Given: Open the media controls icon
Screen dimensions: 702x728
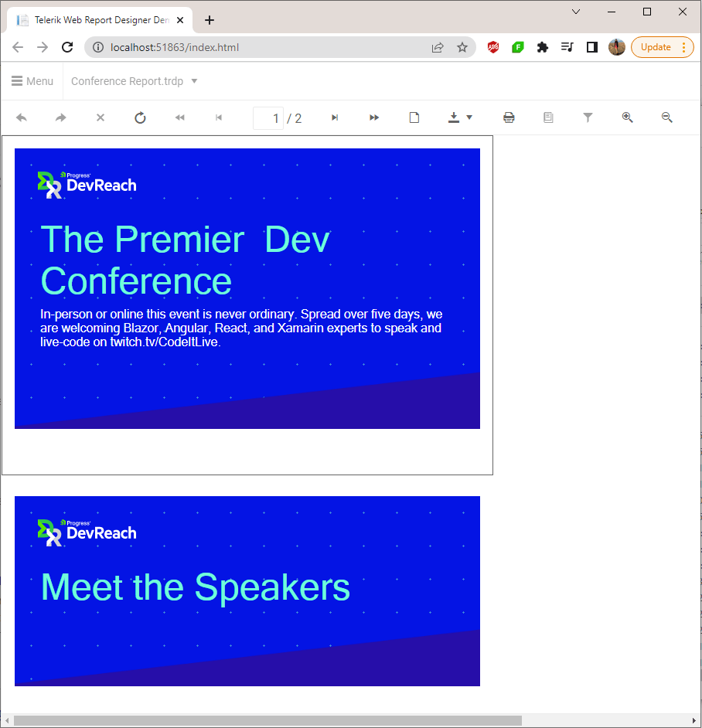Looking at the screenshot, I should click(x=567, y=47).
